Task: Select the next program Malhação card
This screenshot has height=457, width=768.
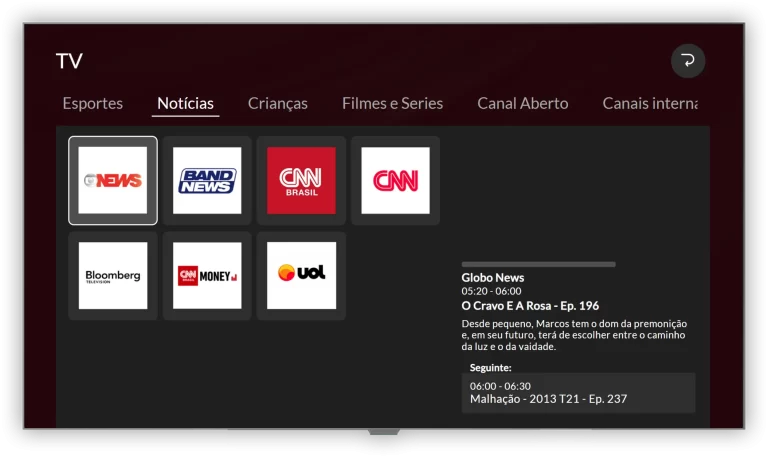Action: pos(578,393)
